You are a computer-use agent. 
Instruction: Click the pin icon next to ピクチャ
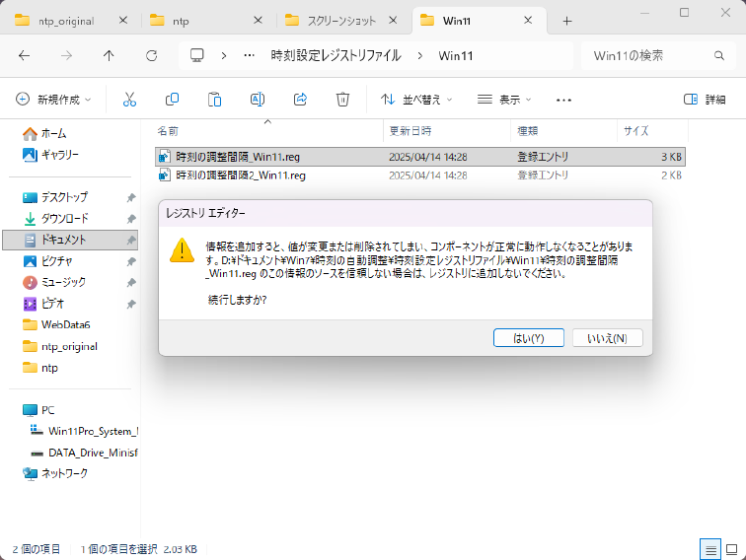tap(131, 261)
